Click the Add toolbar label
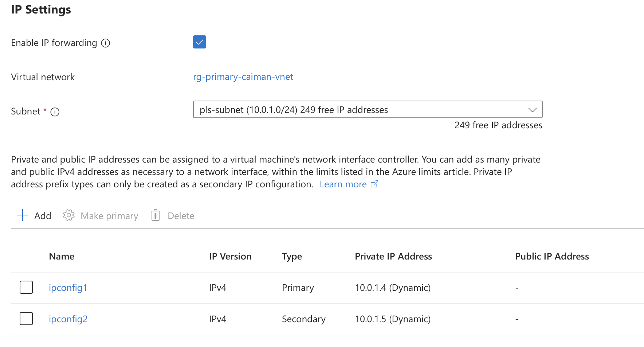Image resolution: width=644 pixels, height=347 pixels. pyautogui.click(x=43, y=216)
